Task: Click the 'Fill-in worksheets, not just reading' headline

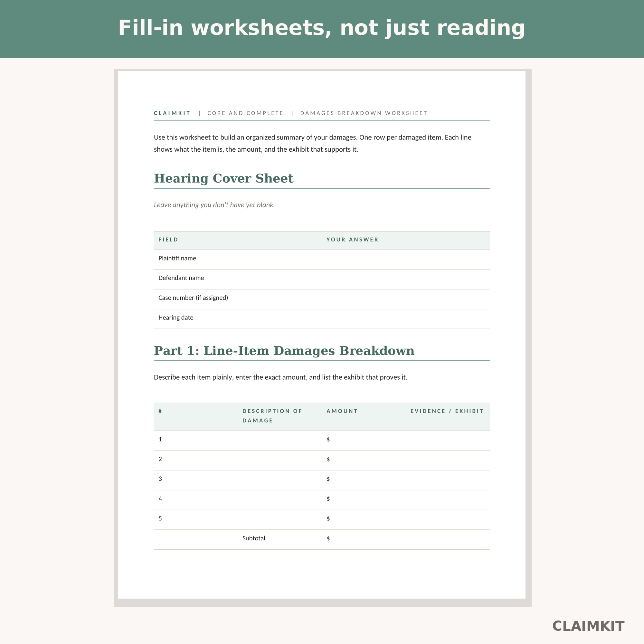Action: (x=322, y=28)
